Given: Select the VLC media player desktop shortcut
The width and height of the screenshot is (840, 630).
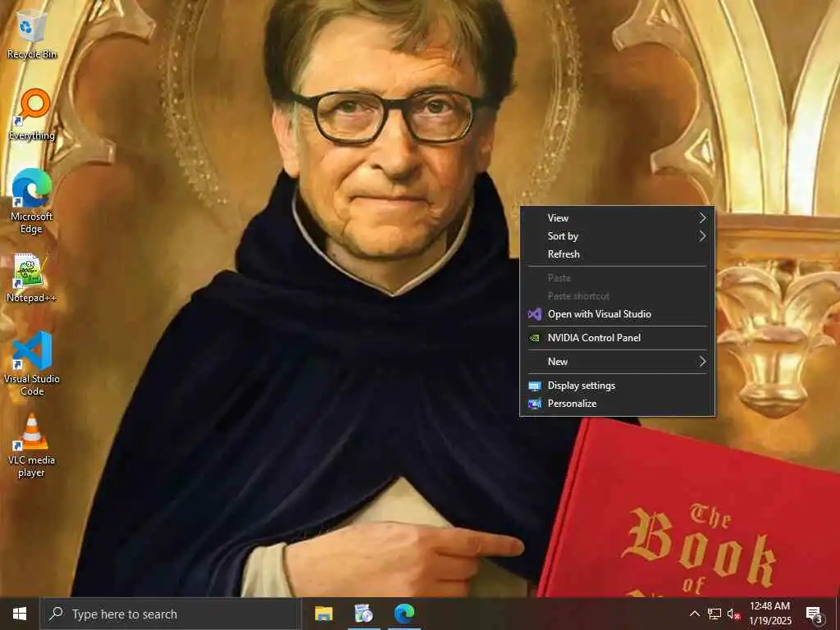Looking at the screenshot, I should click(x=32, y=445).
